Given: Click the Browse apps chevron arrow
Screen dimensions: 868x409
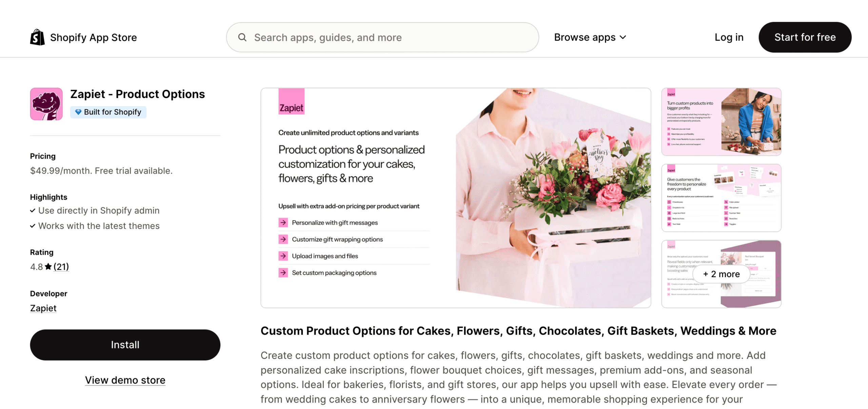Looking at the screenshot, I should point(623,37).
